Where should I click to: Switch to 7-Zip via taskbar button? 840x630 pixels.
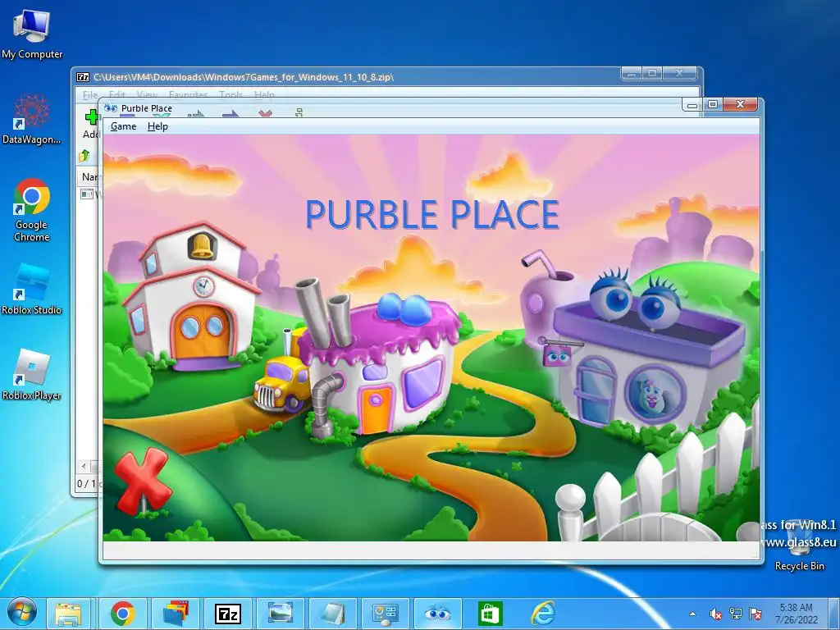pyautogui.click(x=228, y=614)
